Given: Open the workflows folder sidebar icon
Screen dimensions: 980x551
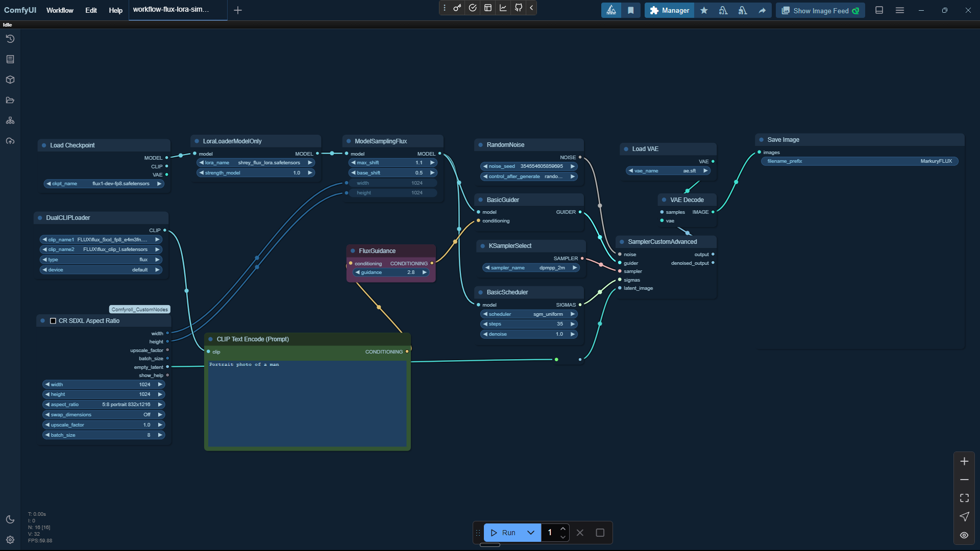Looking at the screenshot, I should (x=10, y=100).
